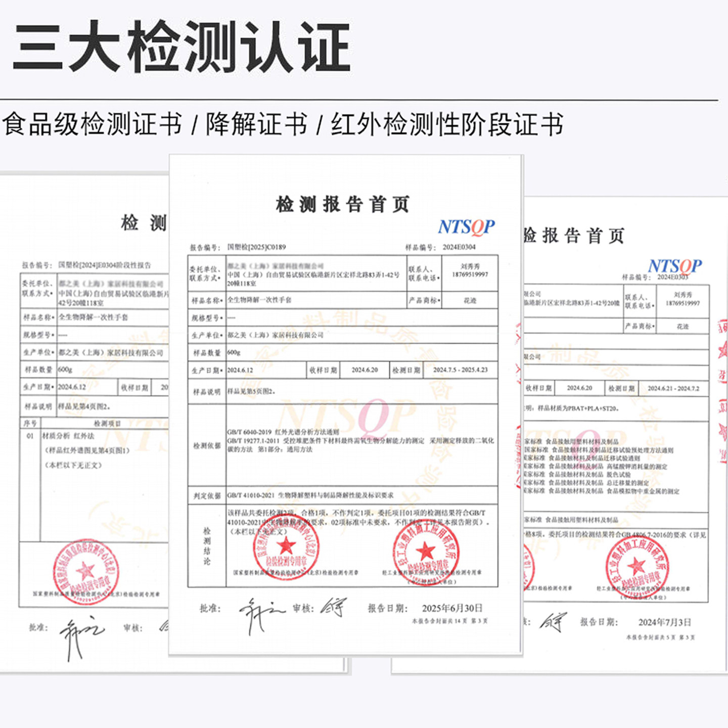Click the 脱色试验 standard line on right report
Viewport: 728px width, 728px height.
pos(577,475)
